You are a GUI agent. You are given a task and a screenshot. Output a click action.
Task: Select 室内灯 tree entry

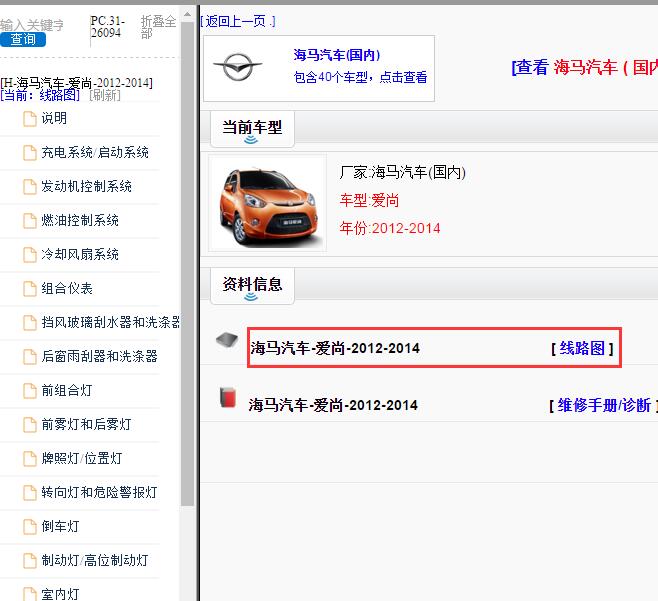click(x=60, y=594)
